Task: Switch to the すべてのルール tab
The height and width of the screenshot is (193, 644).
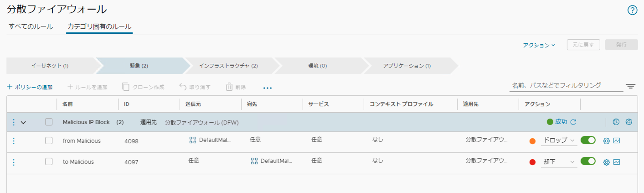Action: click(x=31, y=26)
